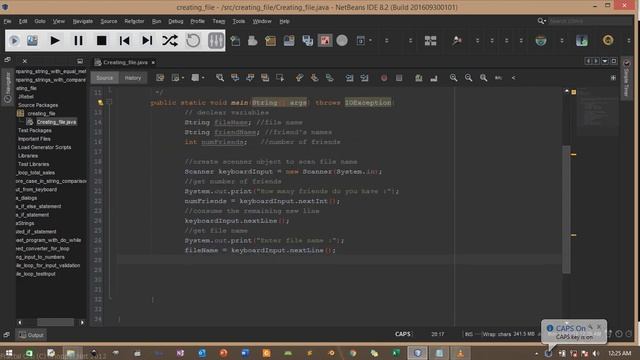
Task: Click the scroll editor tabs left arrow
Action: click(x=588, y=61)
